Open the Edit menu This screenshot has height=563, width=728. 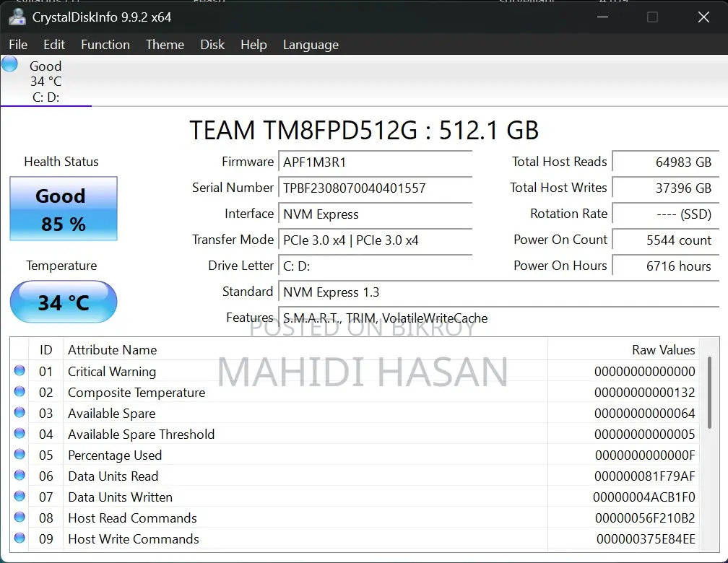click(x=54, y=45)
